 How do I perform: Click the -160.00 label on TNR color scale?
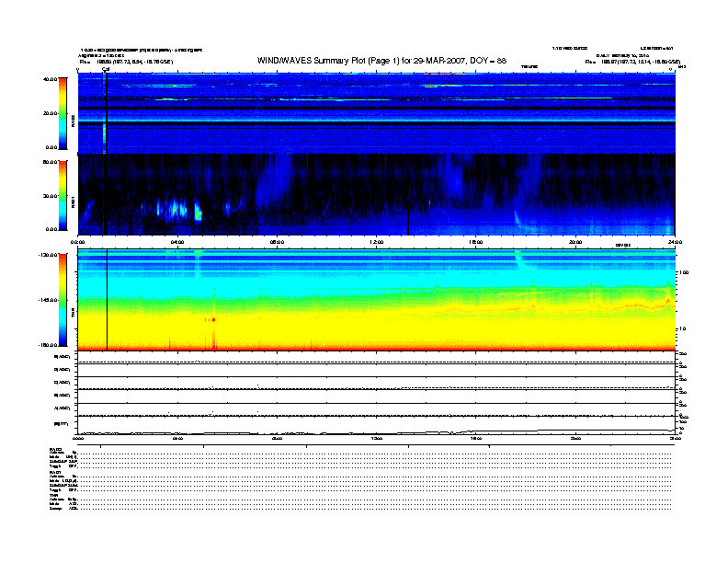pos(49,345)
